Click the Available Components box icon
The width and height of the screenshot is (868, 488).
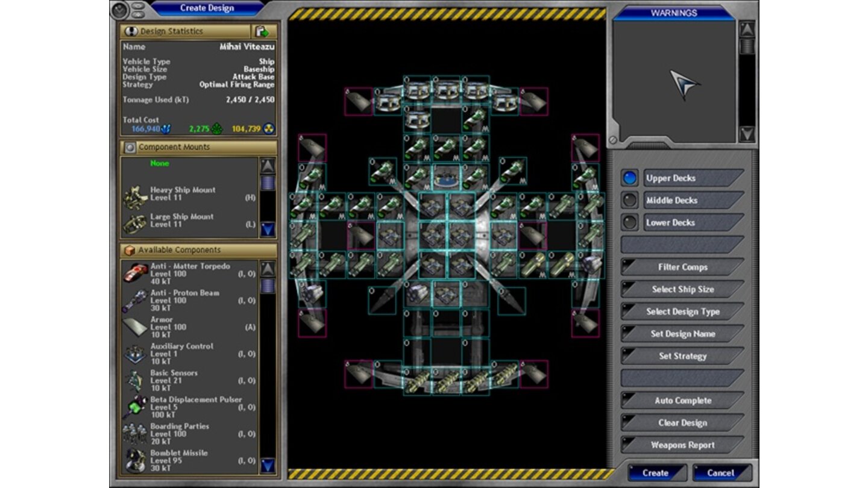coord(130,250)
